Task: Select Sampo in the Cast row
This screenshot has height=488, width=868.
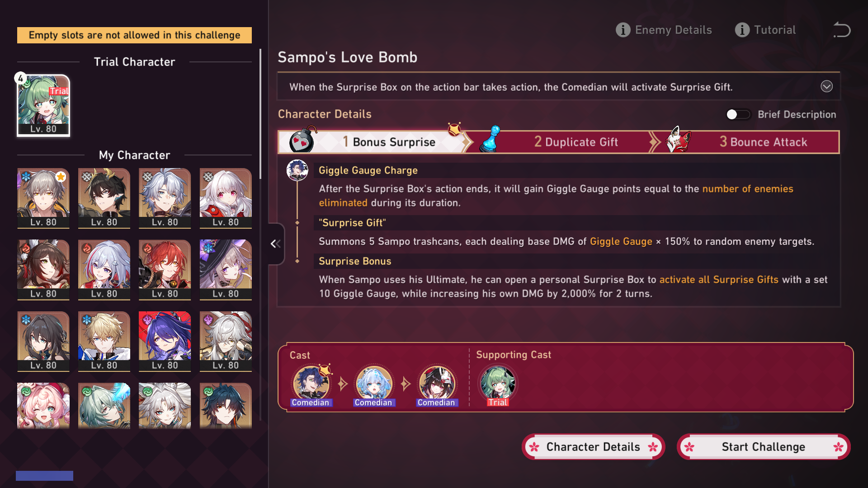Action: pyautogui.click(x=311, y=384)
